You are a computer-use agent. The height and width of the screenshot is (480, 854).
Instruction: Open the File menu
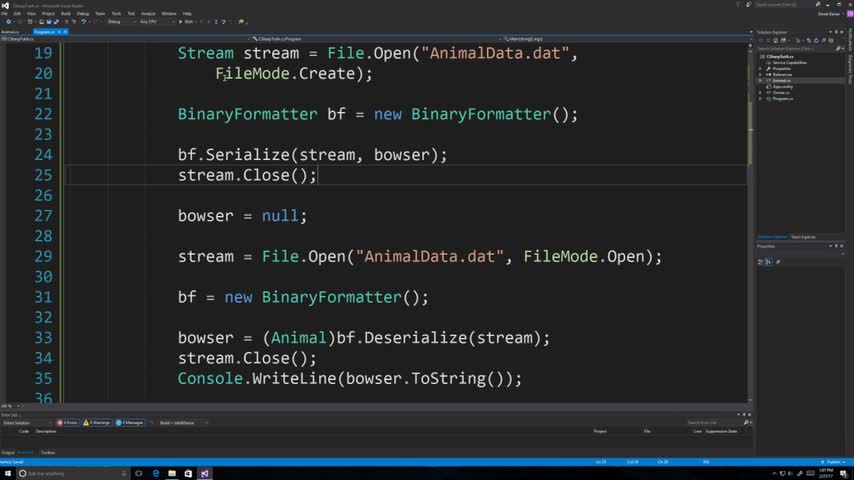4,14
